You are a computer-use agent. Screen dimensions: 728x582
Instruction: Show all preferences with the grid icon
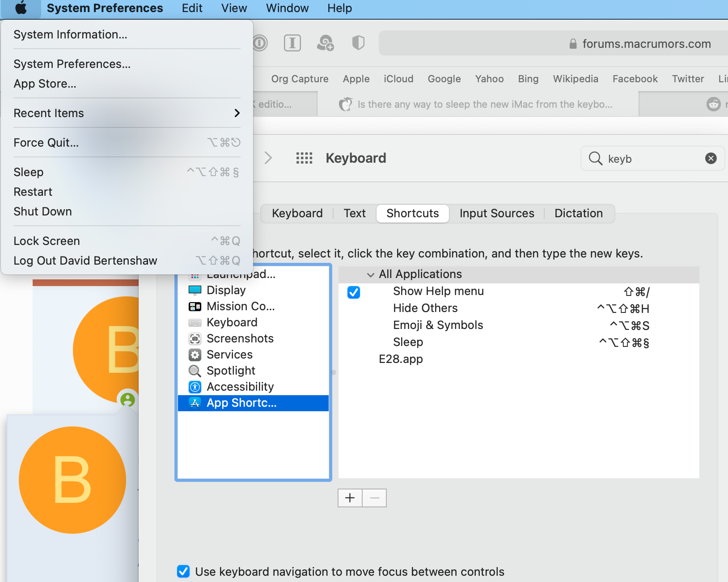304,158
